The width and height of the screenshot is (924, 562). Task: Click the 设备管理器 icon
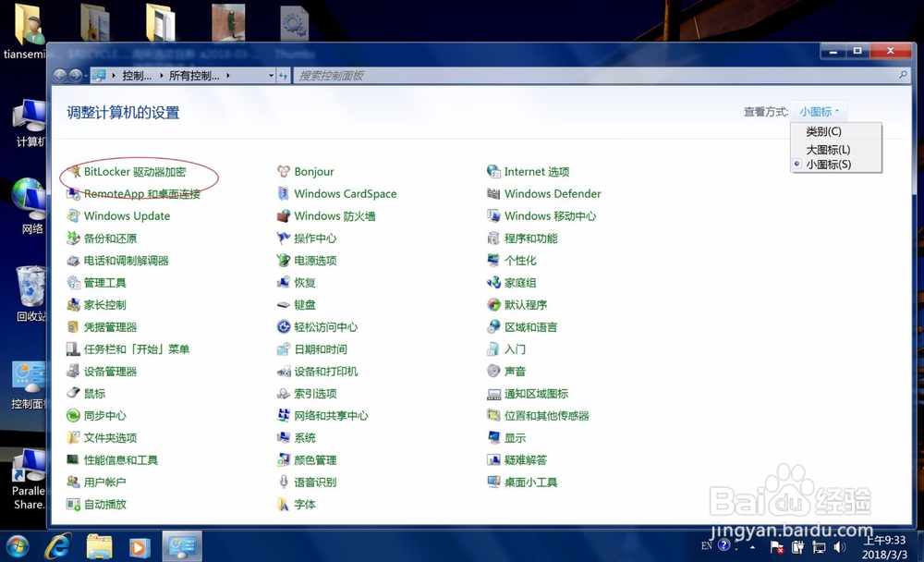[x=74, y=372]
